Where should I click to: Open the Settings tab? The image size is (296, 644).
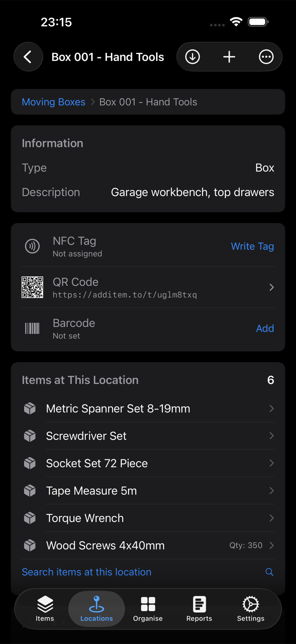tap(251, 609)
